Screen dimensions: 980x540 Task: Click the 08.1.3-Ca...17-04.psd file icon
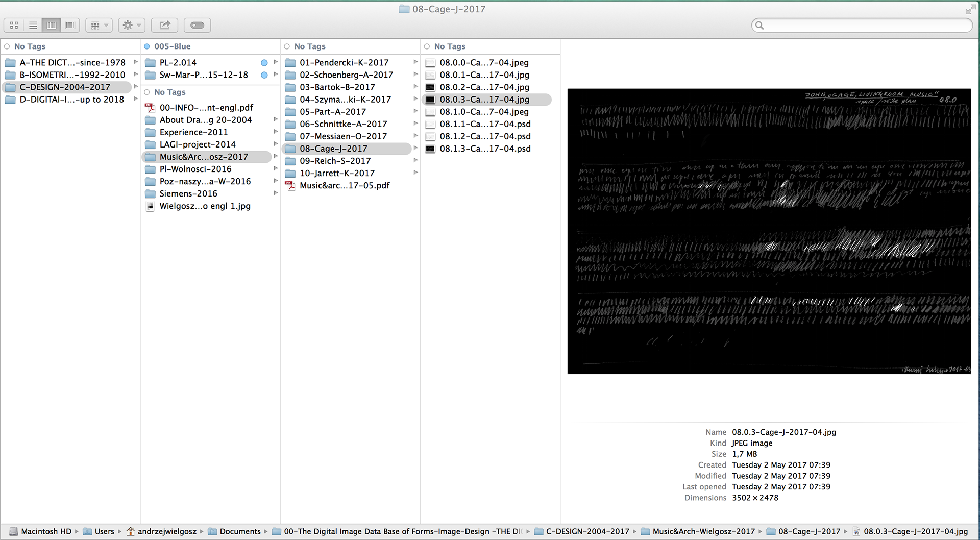430,149
